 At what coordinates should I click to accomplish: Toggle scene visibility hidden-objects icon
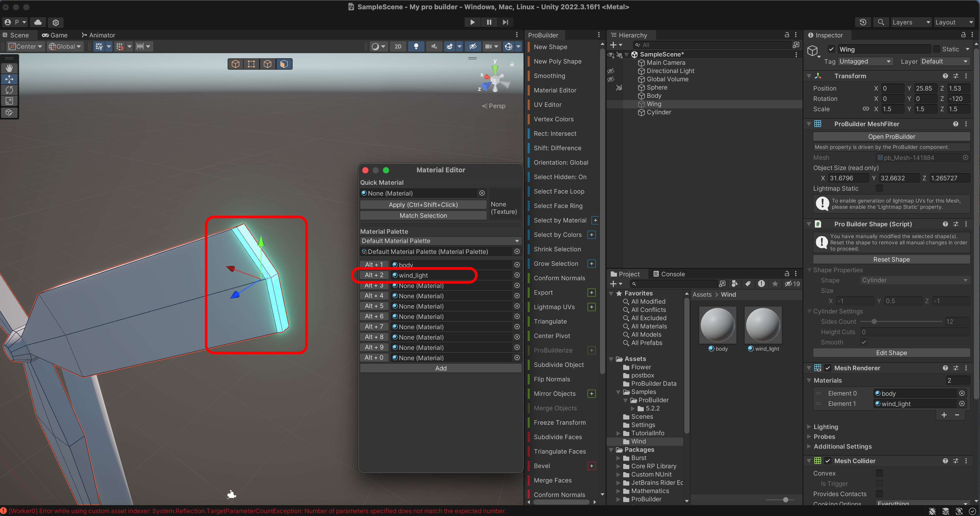473,46
